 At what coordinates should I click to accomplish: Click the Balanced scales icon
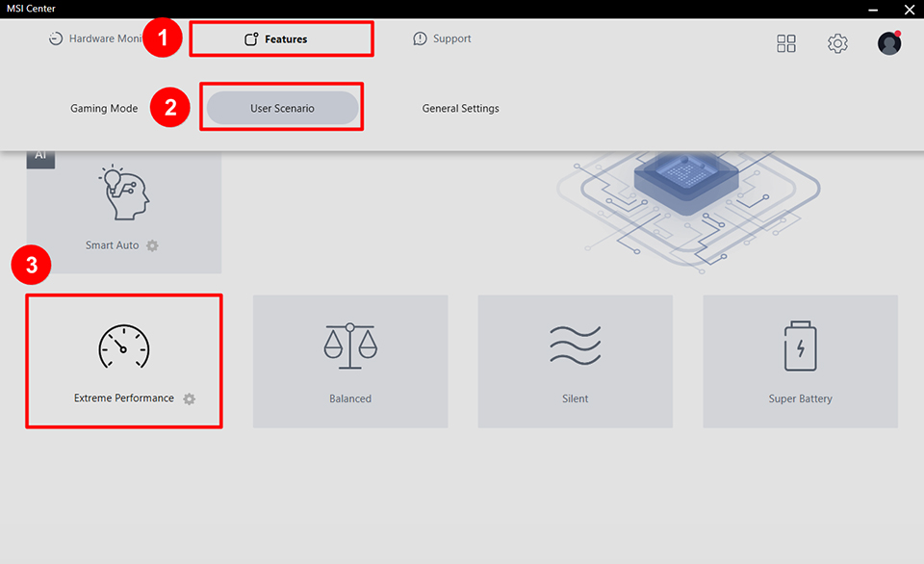pyautogui.click(x=350, y=346)
